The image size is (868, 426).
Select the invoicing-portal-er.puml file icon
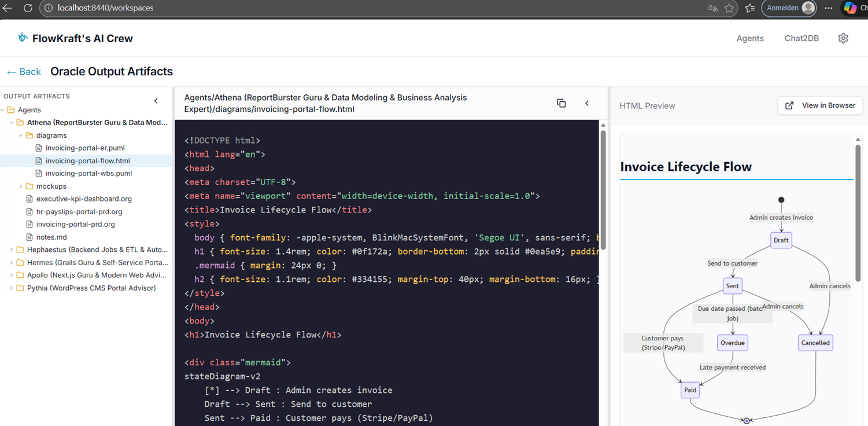(x=39, y=148)
